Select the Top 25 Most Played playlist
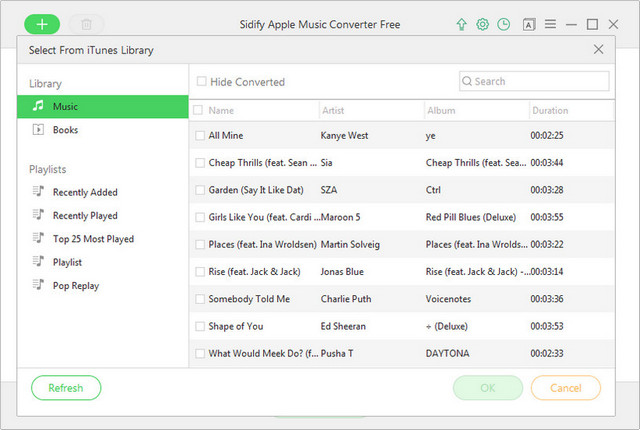The image size is (640, 430). click(x=93, y=239)
